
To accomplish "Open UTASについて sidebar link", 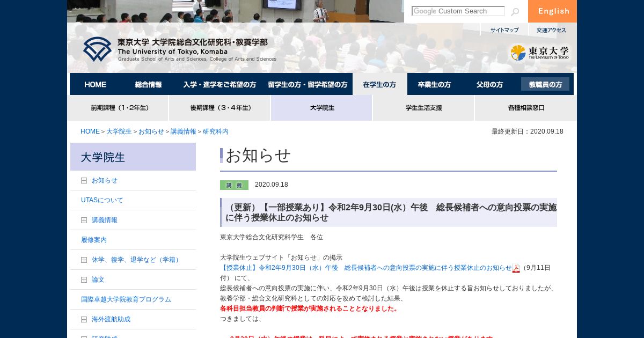I will (102, 201).
